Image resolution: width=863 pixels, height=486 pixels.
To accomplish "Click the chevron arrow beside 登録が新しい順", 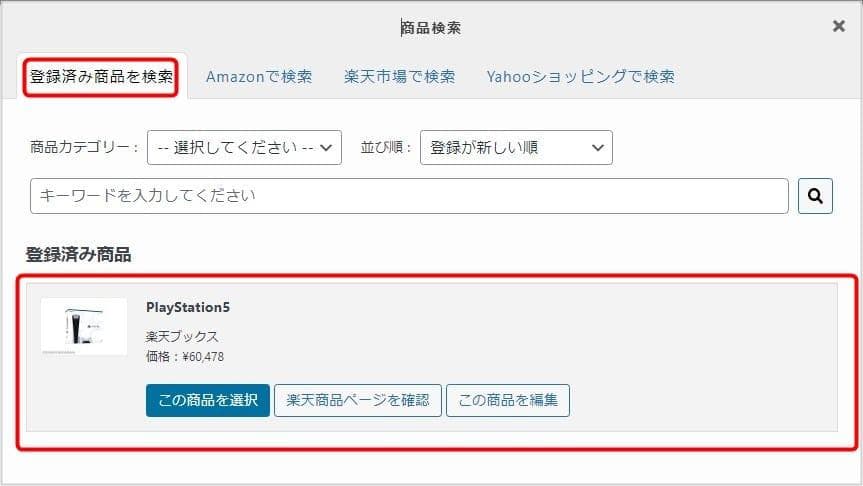I will [598, 148].
